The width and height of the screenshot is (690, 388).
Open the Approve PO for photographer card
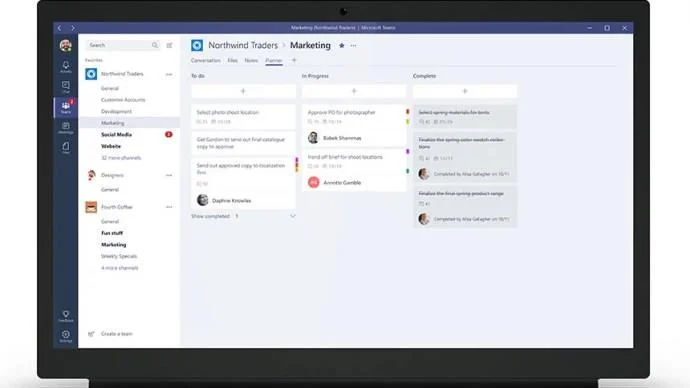(x=354, y=125)
